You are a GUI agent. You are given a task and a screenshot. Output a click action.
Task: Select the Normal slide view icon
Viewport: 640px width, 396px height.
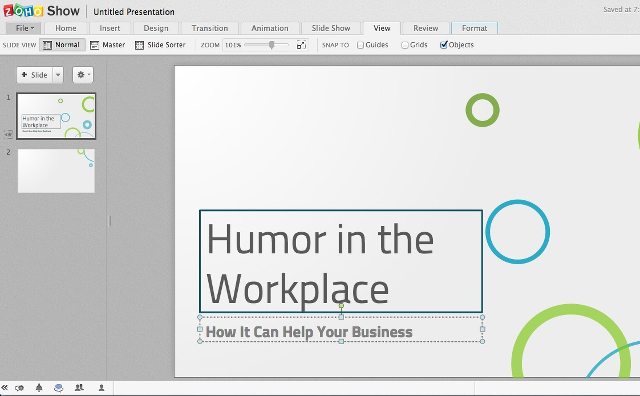pos(47,45)
